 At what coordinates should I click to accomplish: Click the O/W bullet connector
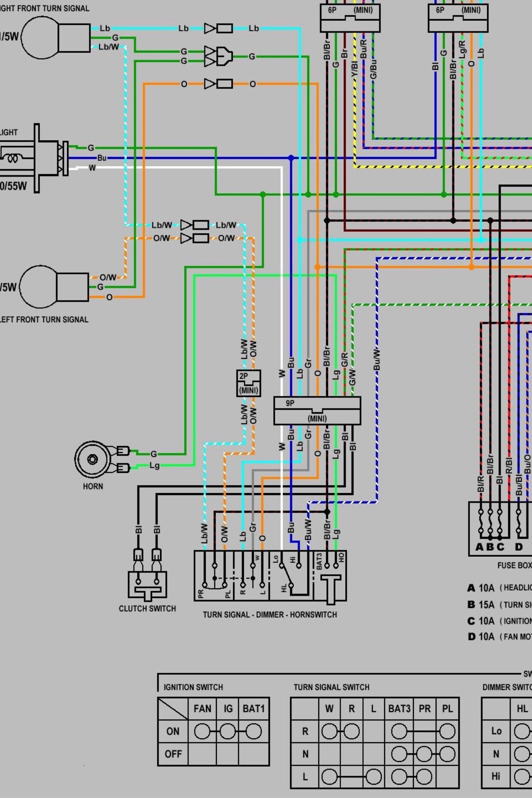click(x=194, y=238)
